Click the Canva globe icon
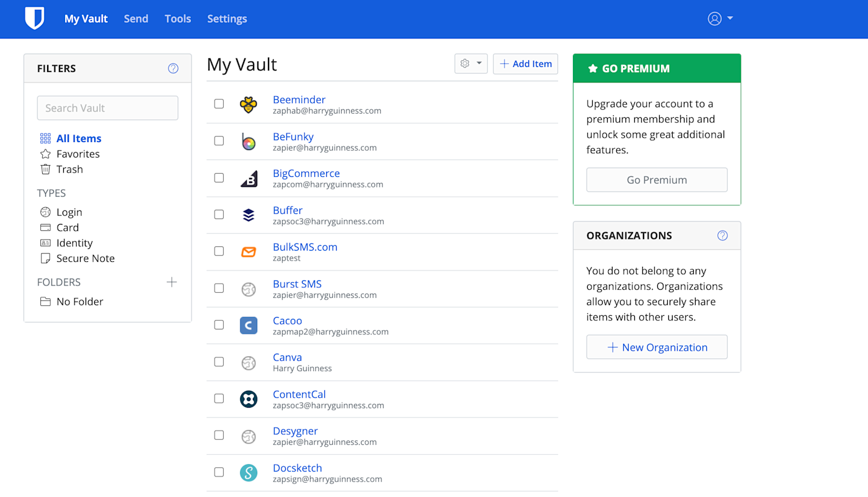Screen dimensions: 868x497 [x=249, y=362]
